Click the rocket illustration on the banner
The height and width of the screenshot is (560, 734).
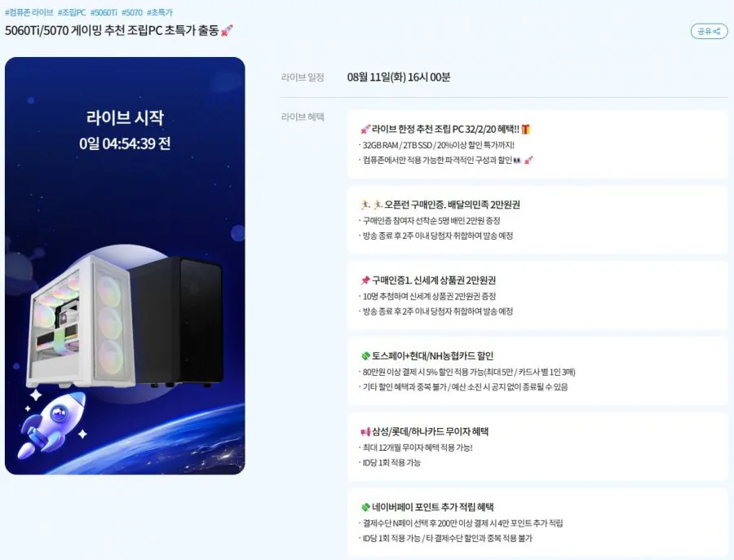click(x=52, y=425)
